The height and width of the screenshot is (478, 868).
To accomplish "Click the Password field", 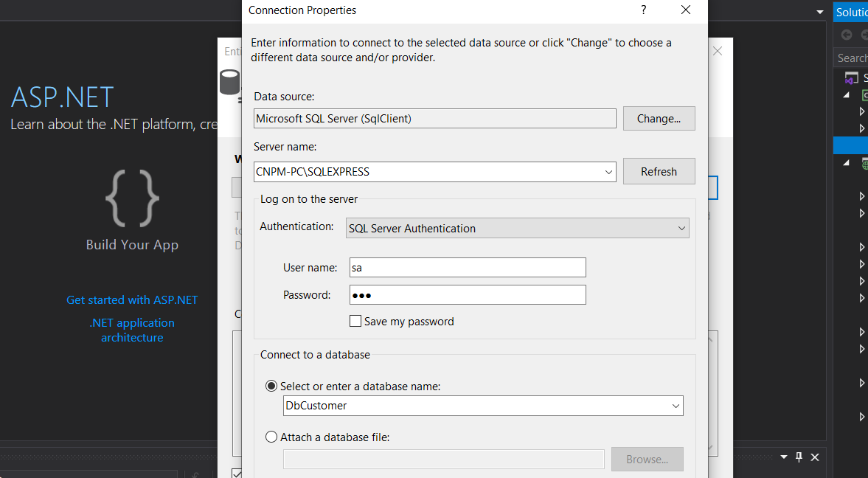I will click(468, 294).
